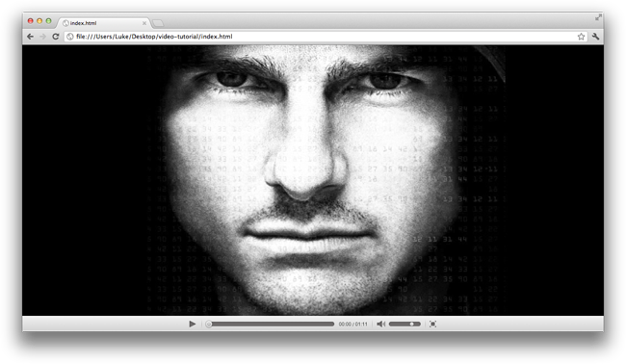Toggle window fullscreen with the corner arrows icon

[598, 17]
